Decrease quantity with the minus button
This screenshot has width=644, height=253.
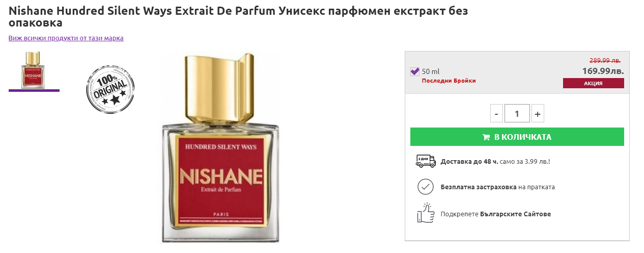click(x=496, y=113)
